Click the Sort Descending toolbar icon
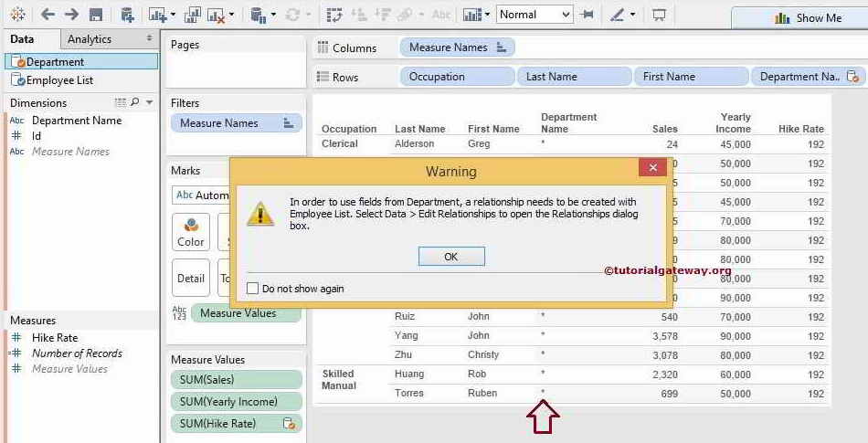 point(383,15)
